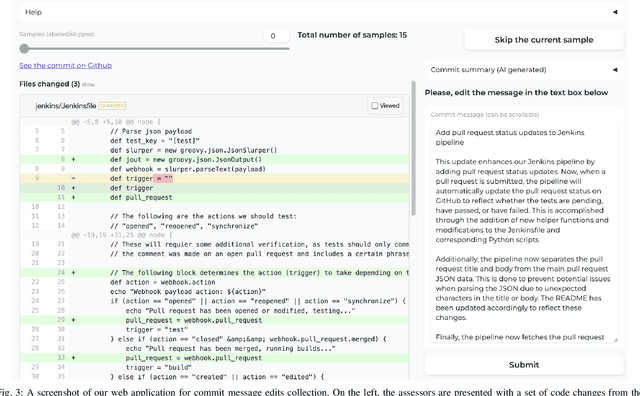Click inside the commit message text box
Screen dimensions: 640x396
point(524,233)
